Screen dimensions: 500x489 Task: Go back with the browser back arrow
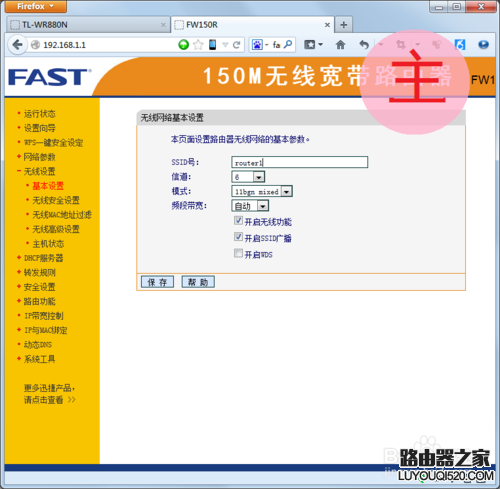(17, 45)
